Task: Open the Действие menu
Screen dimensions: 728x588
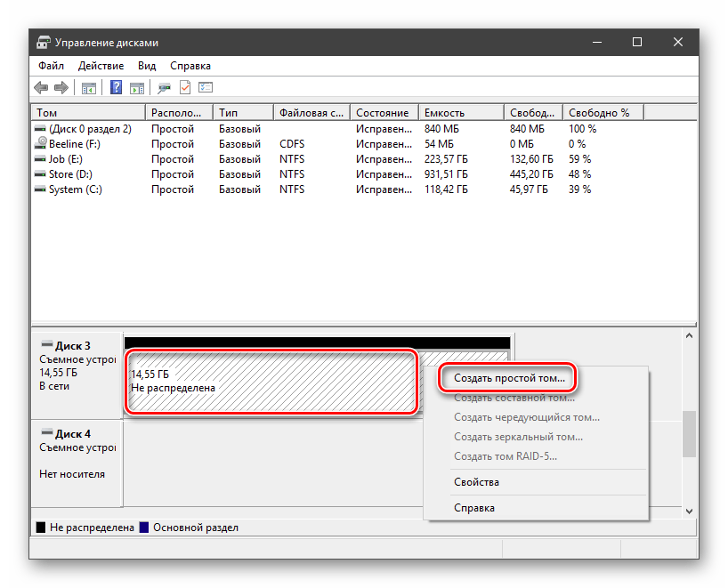Action: coord(101,66)
